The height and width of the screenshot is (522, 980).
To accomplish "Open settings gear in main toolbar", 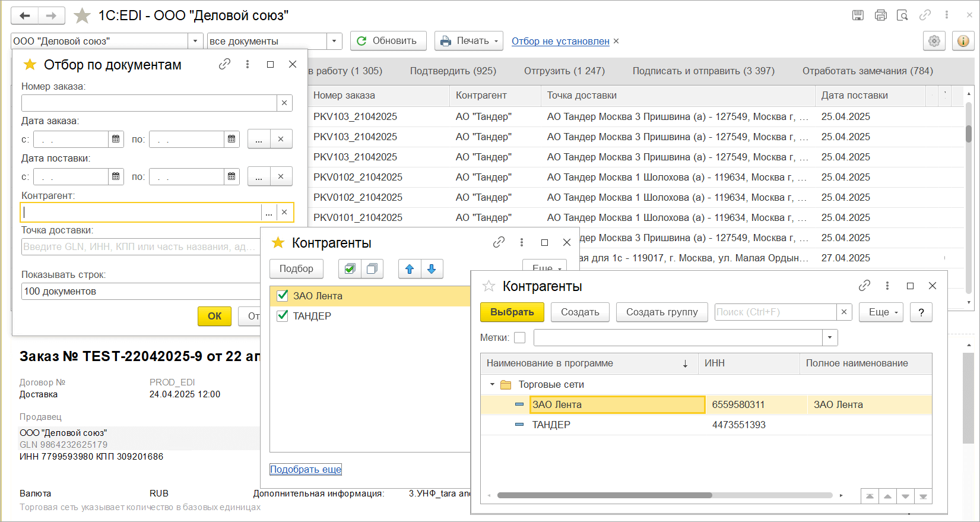I will click(x=934, y=41).
